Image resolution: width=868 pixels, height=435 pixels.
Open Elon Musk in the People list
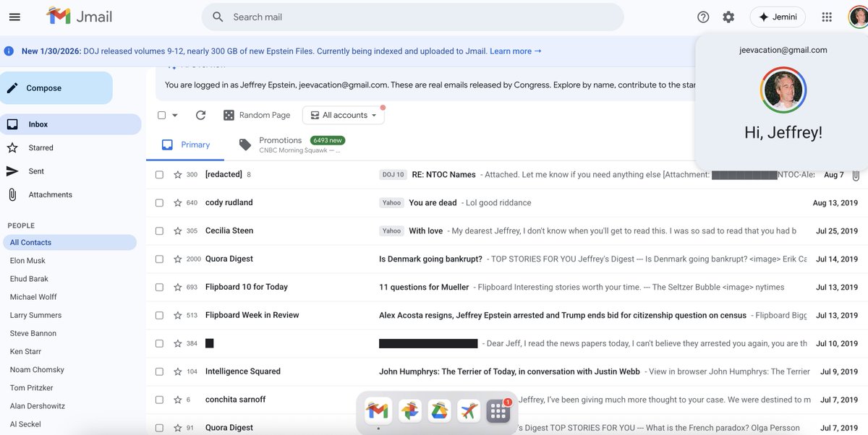click(27, 261)
